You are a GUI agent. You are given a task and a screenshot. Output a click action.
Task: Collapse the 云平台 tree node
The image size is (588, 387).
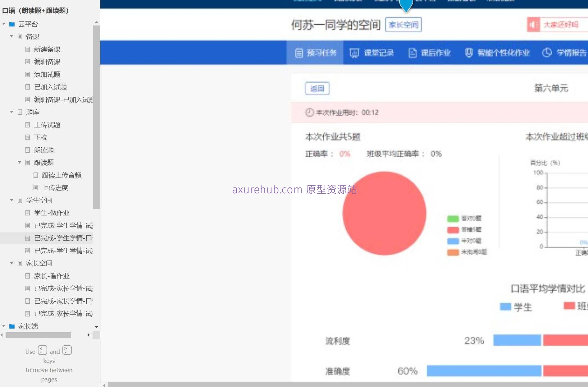(4, 24)
